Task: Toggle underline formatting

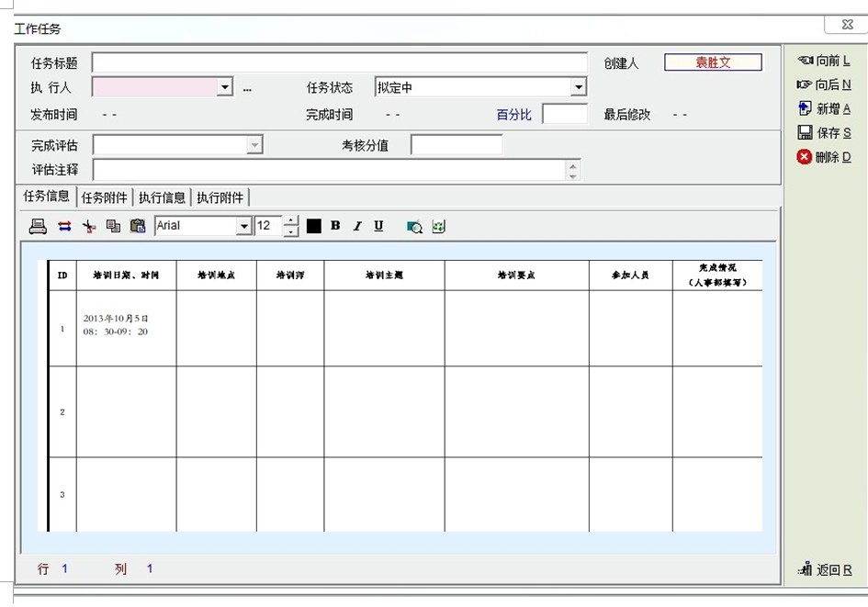Action: pyautogui.click(x=378, y=226)
